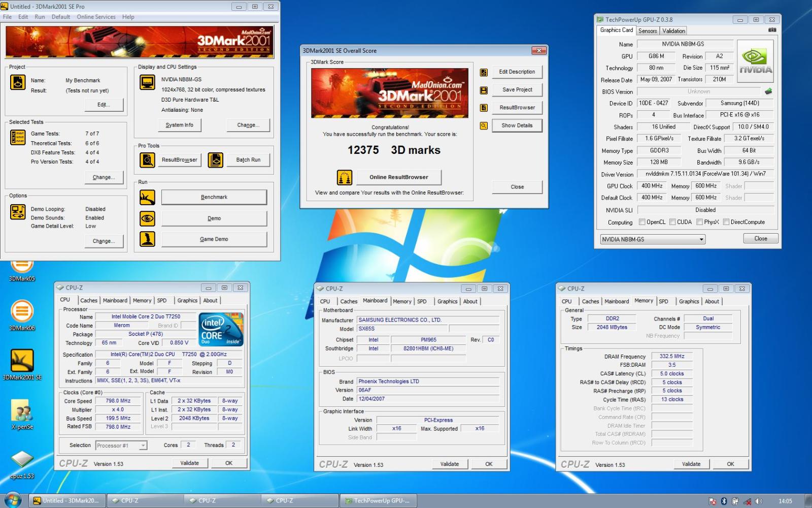Click the Edit Description icon in score dialog
Viewport: 812px width, 508px height.
pyautogui.click(x=484, y=72)
